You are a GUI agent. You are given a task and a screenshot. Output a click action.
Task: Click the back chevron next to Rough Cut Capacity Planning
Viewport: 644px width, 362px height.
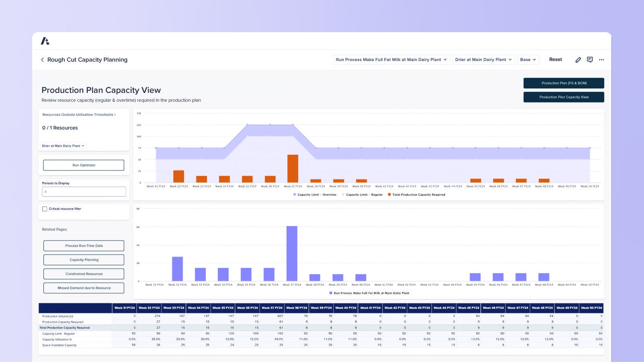[43, 60]
